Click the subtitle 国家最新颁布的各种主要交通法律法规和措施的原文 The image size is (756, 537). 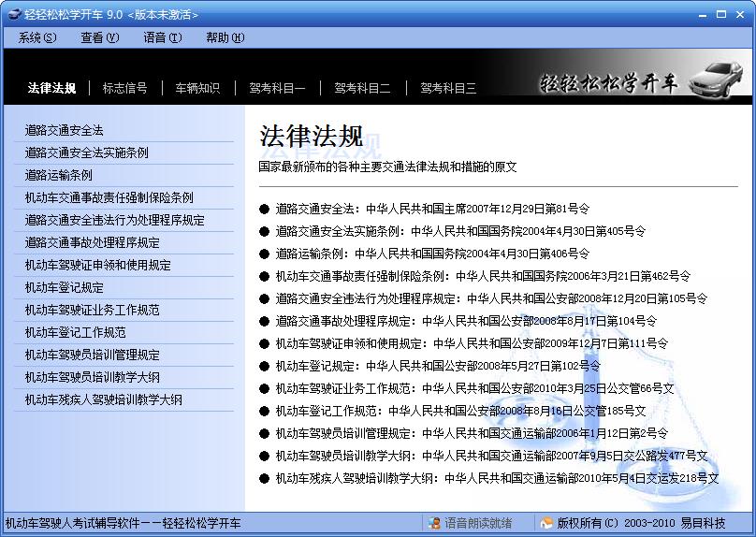click(387, 167)
